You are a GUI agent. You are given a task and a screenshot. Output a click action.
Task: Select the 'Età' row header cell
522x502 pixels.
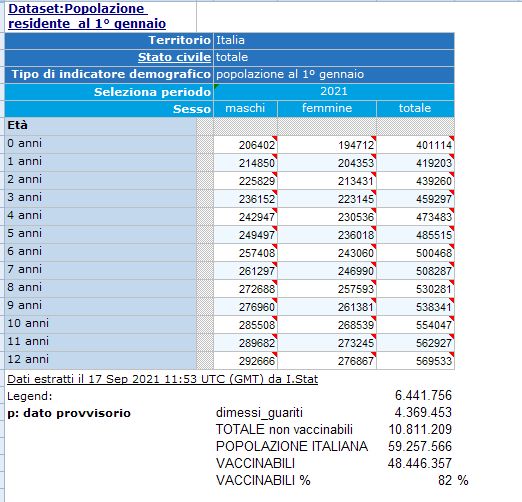[100, 126]
